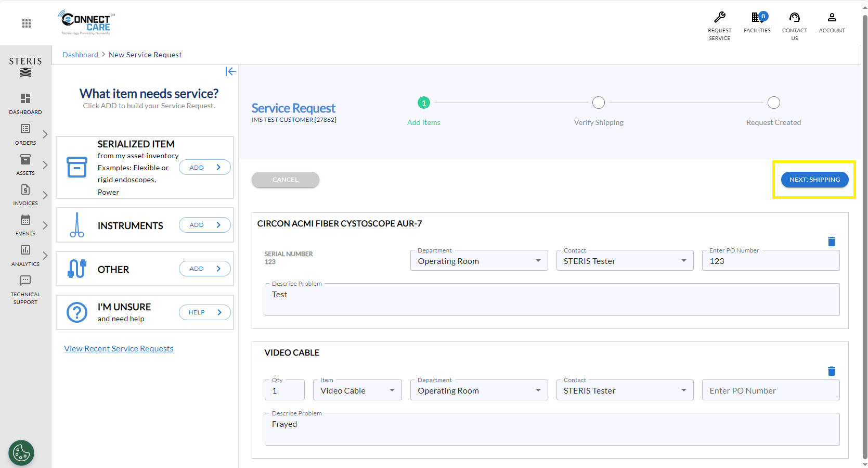Click the 'New Service Request' breadcrumb text
This screenshot has height=468, width=868.
pos(145,55)
